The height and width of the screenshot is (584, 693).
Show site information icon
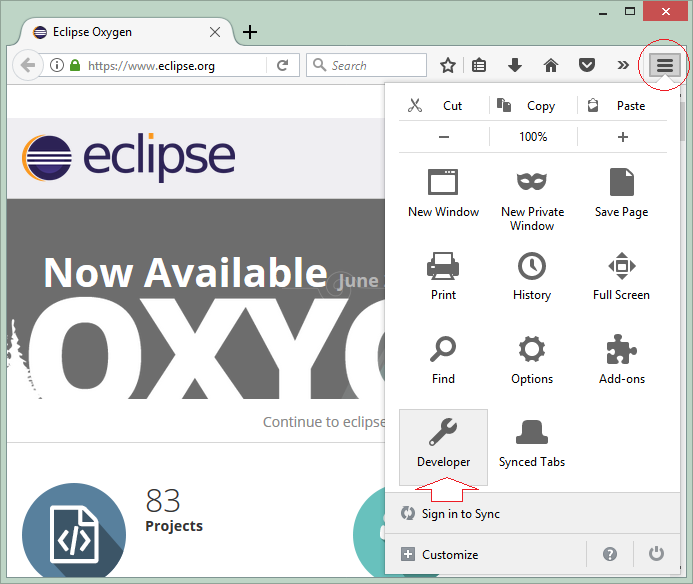57,65
